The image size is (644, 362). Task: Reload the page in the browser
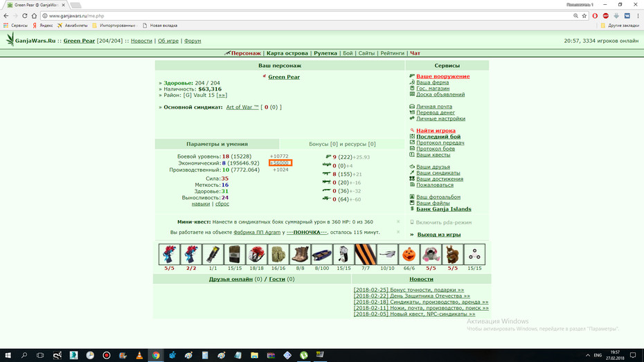25,16
